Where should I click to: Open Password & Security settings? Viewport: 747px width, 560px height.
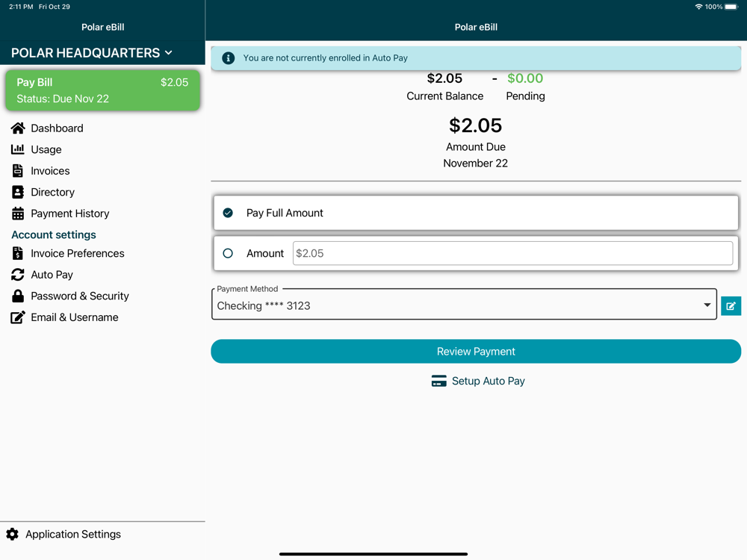[80, 296]
